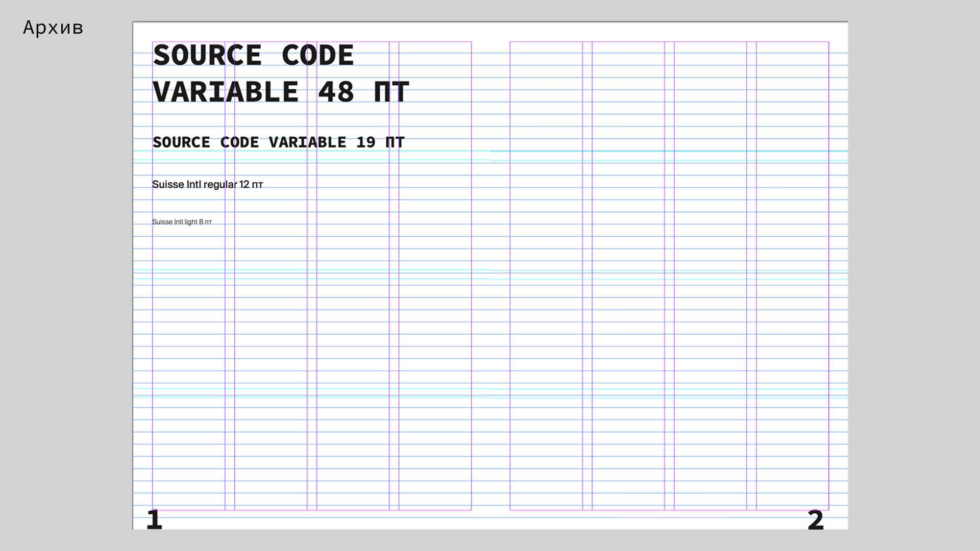This screenshot has width=980, height=551.
Task: Click the Архив label
Action: pyautogui.click(x=53, y=28)
